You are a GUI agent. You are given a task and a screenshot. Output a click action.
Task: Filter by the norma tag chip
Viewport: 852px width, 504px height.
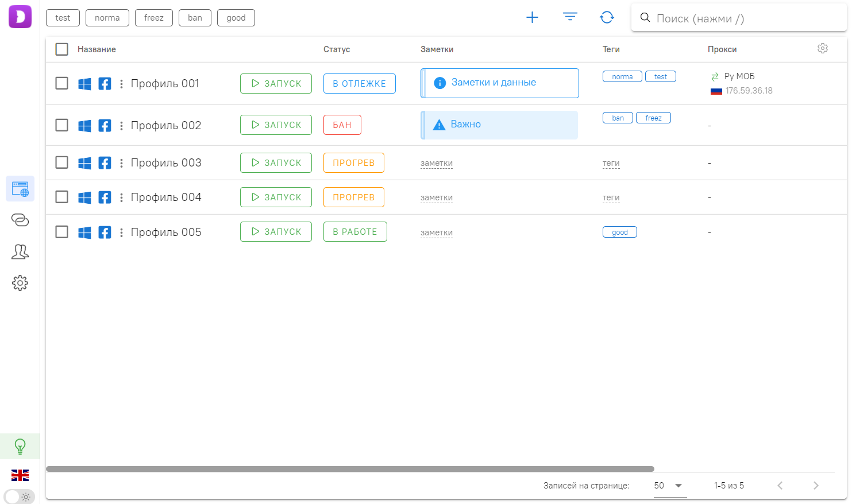107,18
